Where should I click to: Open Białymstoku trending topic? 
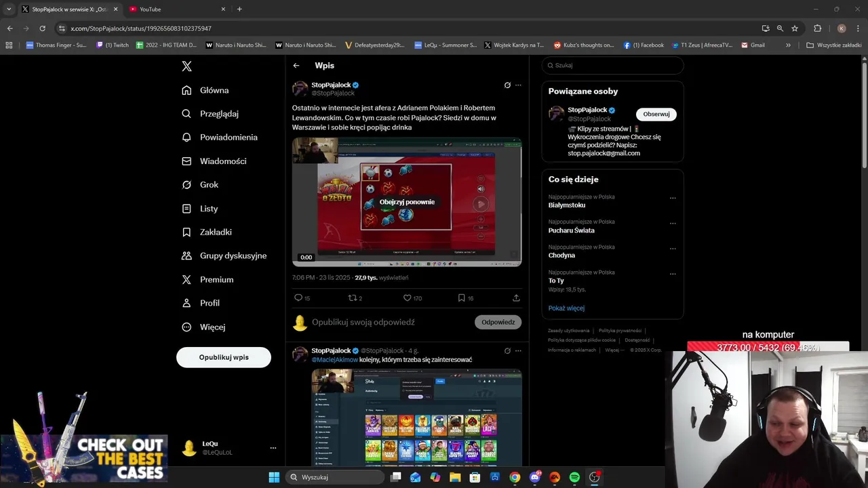[567, 205]
